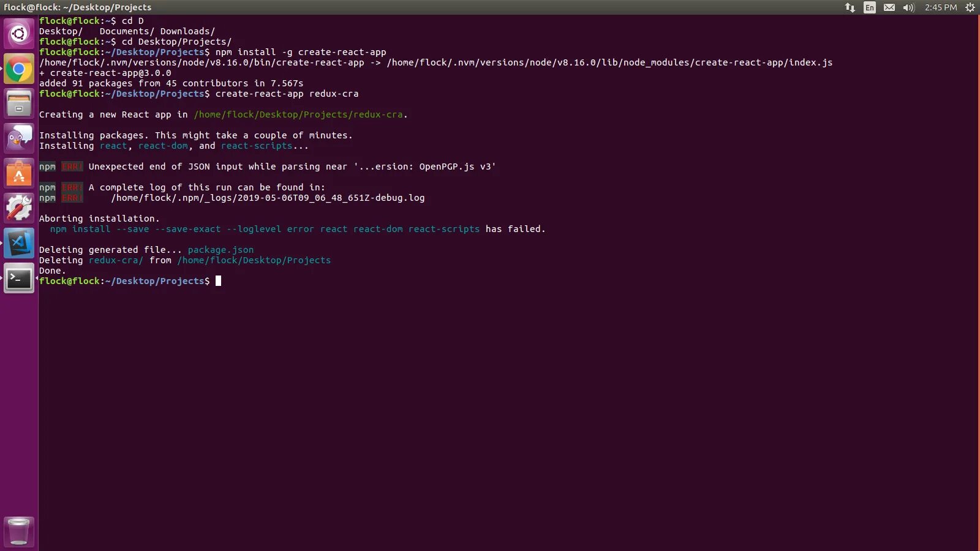Open Ubuntu Software Center icon
The image size is (980, 551).
[x=19, y=173]
